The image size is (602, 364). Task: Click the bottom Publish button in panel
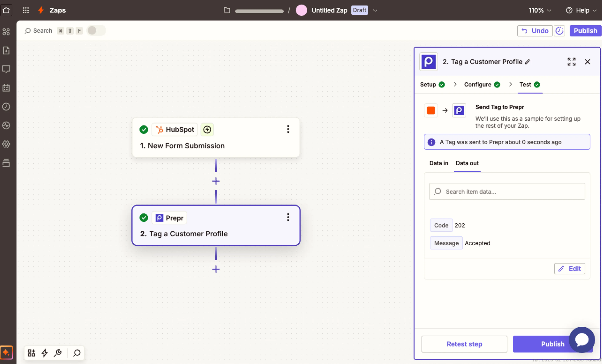(x=553, y=344)
